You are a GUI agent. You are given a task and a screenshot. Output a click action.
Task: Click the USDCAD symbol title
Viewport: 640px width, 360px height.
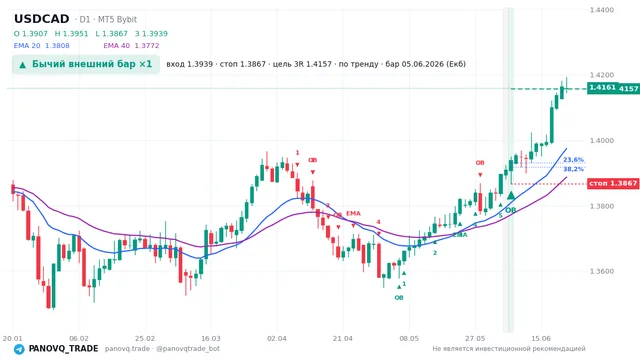coord(42,19)
